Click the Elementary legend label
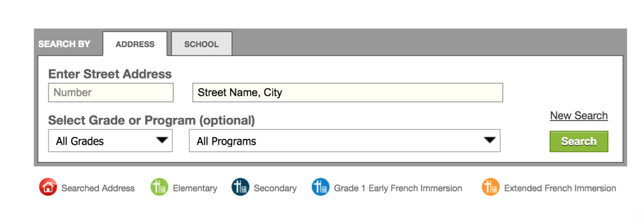The width and height of the screenshot is (644, 218). point(195,188)
